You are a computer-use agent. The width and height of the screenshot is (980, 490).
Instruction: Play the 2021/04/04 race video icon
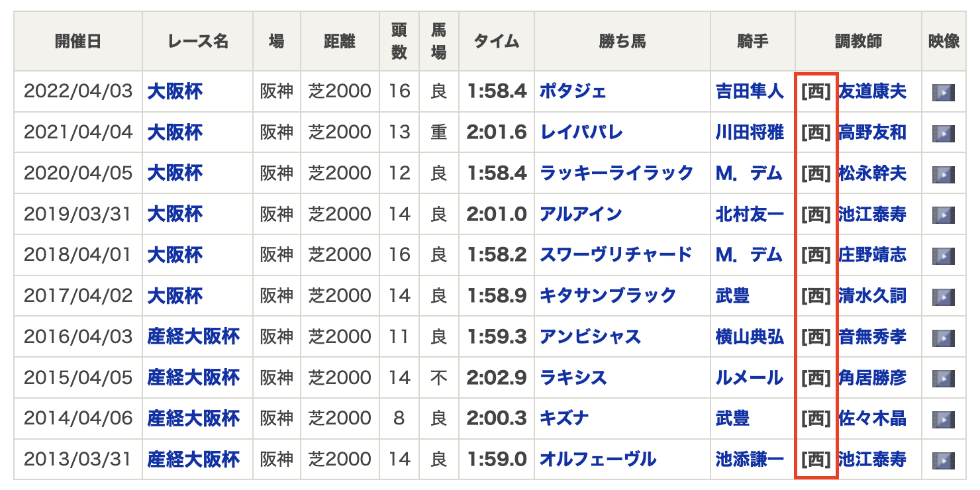coord(943,134)
